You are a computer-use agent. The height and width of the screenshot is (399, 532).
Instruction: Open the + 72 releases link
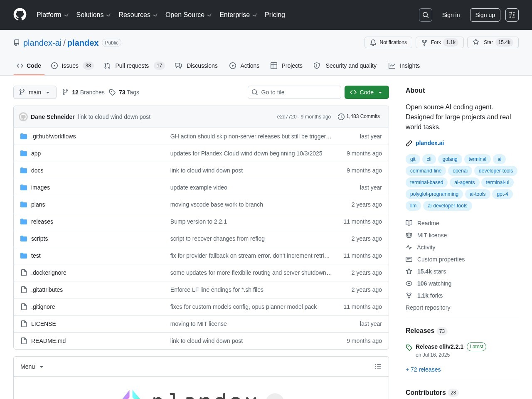[x=423, y=369]
